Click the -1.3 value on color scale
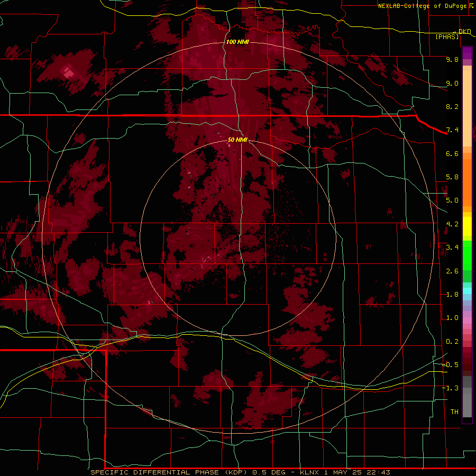Viewport: 476px width, 476px height. (x=450, y=388)
